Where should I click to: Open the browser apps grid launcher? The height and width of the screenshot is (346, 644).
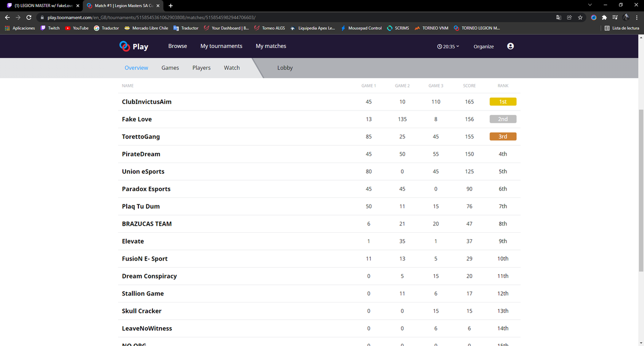point(6,28)
